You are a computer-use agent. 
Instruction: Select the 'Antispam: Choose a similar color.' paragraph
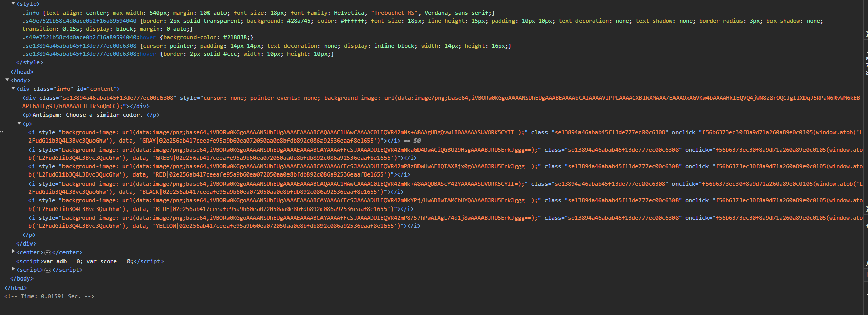pyautogui.click(x=91, y=115)
